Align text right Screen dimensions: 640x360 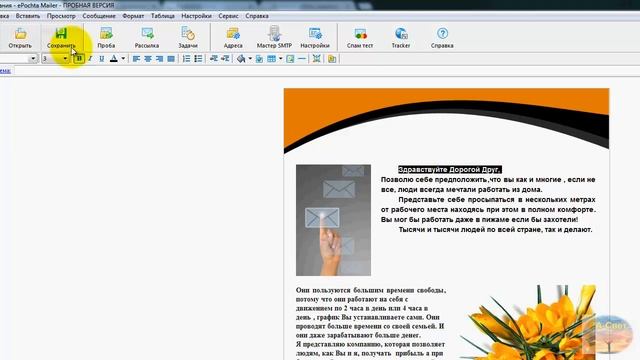click(159, 59)
